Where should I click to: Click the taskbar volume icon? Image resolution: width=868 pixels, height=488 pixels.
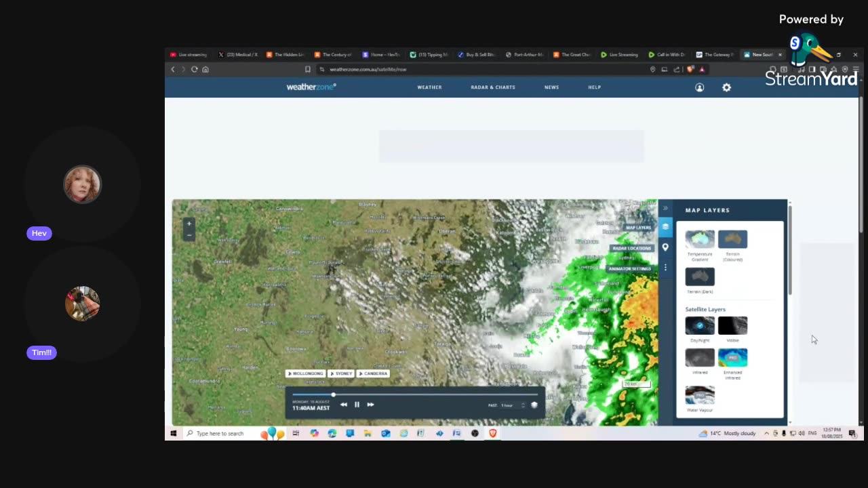[802, 433]
